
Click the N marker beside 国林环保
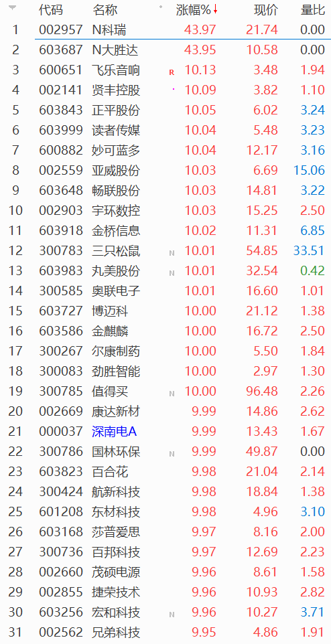click(172, 455)
